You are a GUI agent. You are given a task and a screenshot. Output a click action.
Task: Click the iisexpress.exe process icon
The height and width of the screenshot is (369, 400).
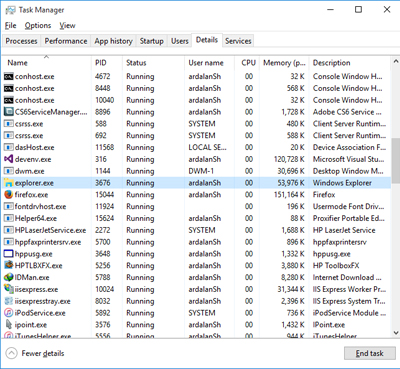point(8,289)
